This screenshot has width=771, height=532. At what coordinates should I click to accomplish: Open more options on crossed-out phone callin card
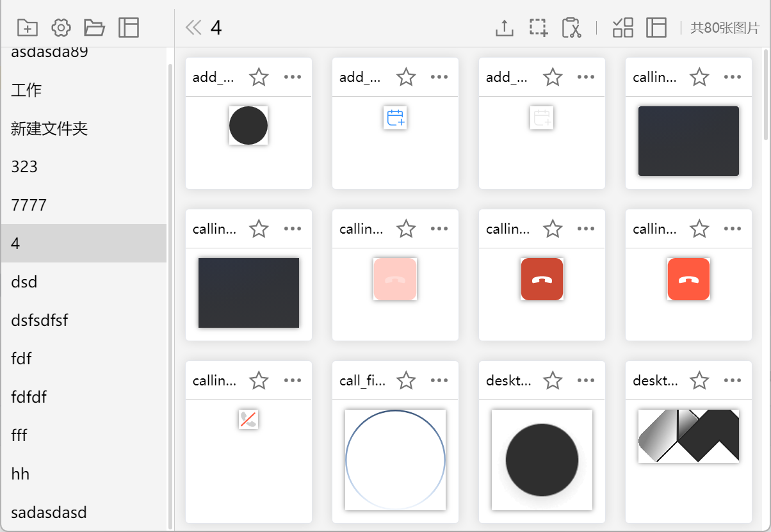[x=293, y=380]
